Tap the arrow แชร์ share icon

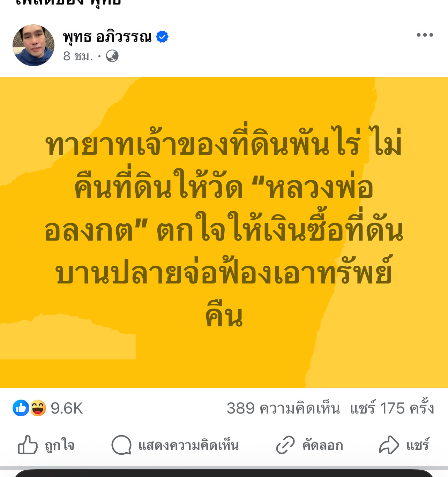pyautogui.click(x=389, y=445)
